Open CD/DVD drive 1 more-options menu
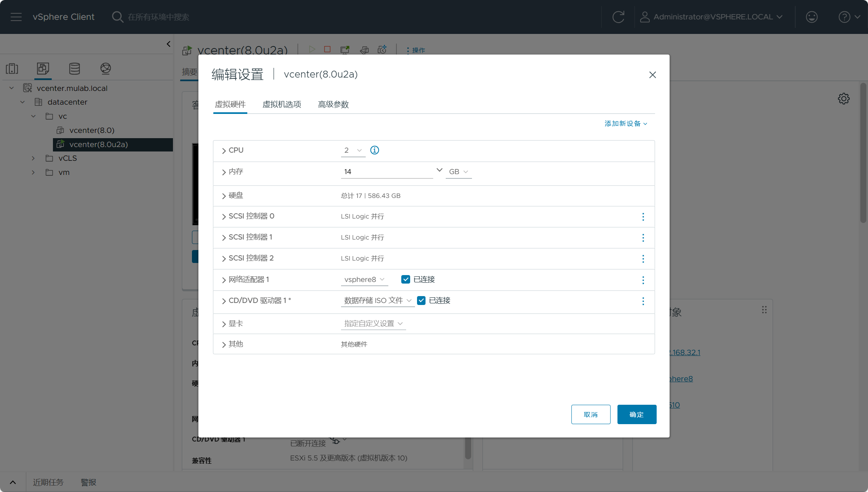Viewport: 868px width, 492px height. (643, 301)
